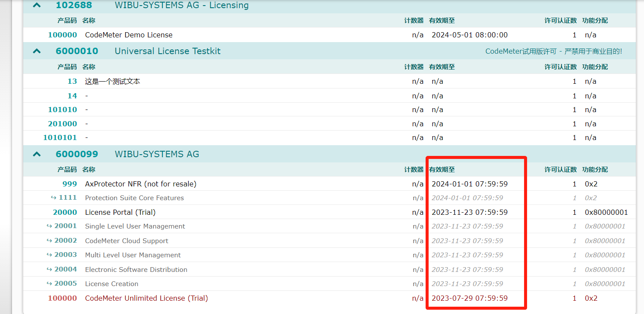Click AxProtector's '2024-01-01 07:59:59' expiry date
Viewport: 644px width, 314px height.
click(x=469, y=184)
